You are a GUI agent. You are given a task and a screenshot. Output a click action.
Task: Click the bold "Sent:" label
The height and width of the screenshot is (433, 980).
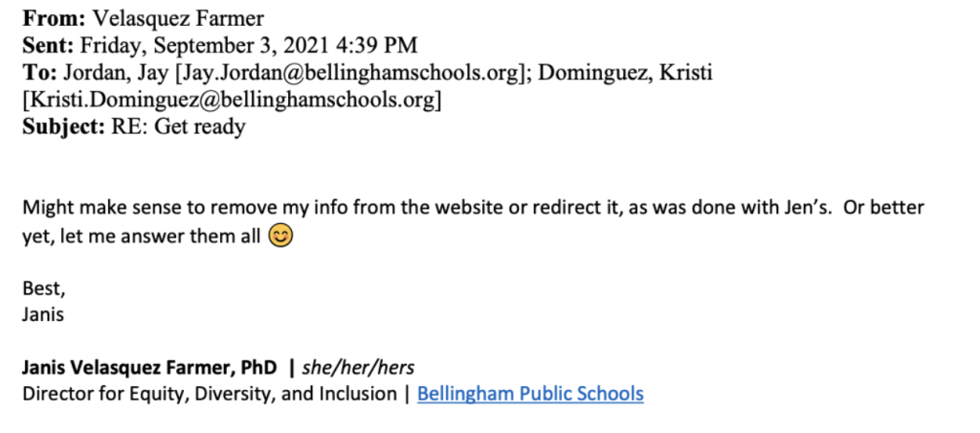(x=49, y=44)
